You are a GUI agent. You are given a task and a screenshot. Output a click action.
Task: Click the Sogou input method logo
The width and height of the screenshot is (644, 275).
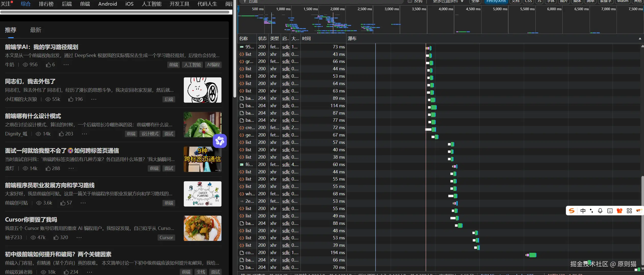572,211
